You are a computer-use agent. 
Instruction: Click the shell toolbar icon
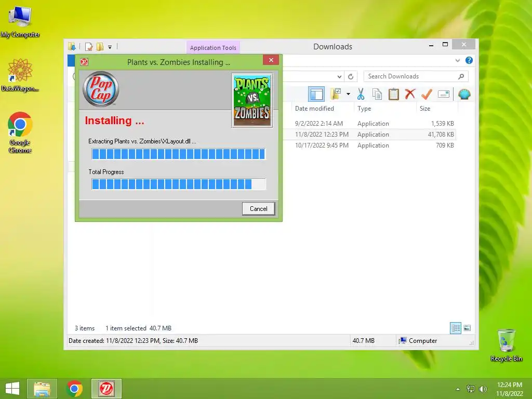464,94
